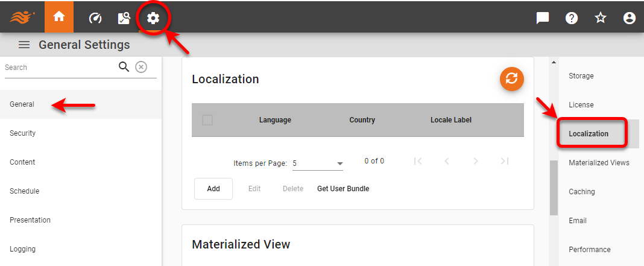Open the user account profile icon
The image size is (644, 266).
(630, 18)
